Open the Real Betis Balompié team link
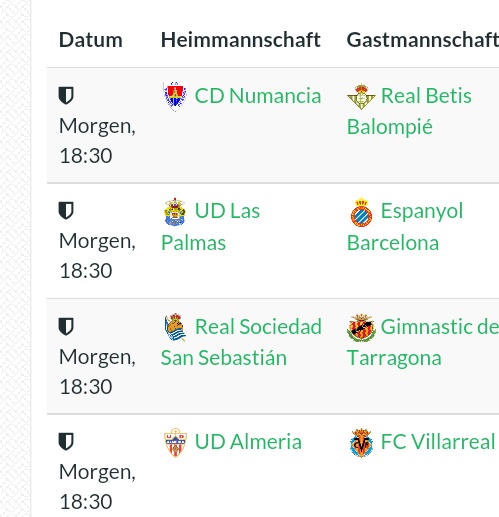499x517 pixels. pyautogui.click(x=409, y=111)
